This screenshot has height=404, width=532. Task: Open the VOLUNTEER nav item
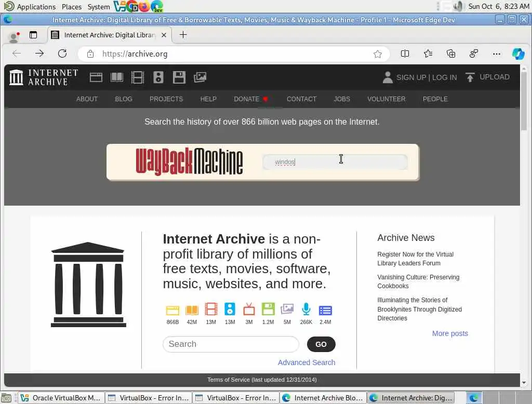pyautogui.click(x=386, y=99)
